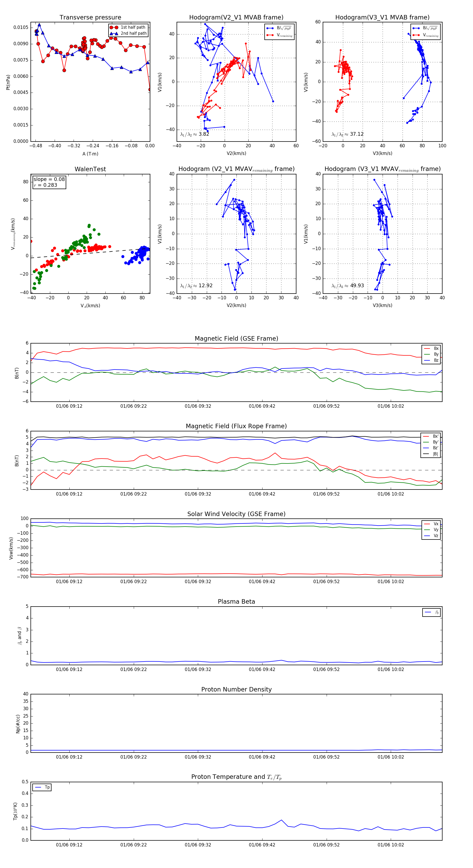This screenshot has height=868, width=473.
Task: Click '1st half path' legend entry
Action: (x=128, y=27)
